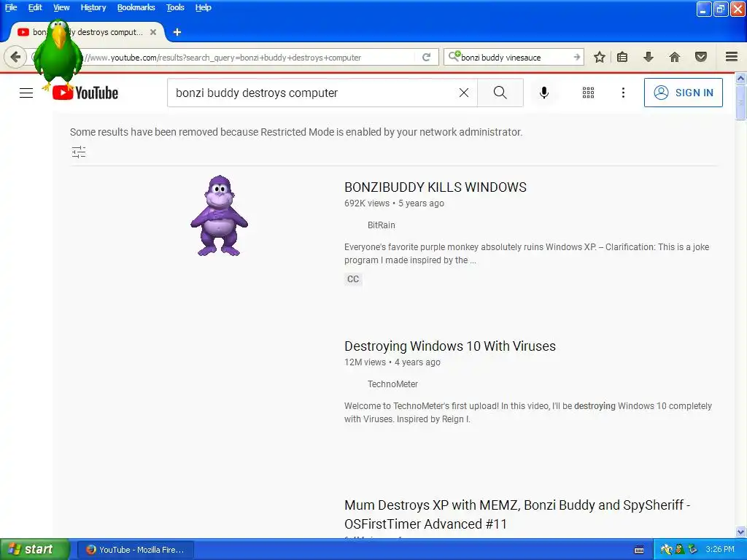The width and height of the screenshot is (747, 560).
Task: Open the File menu
Action: pyautogui.click(x=11, y=7)
